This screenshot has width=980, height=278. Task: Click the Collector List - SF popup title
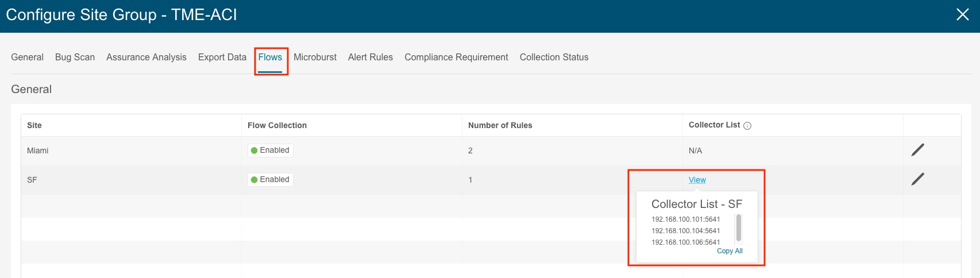point(697,204)
